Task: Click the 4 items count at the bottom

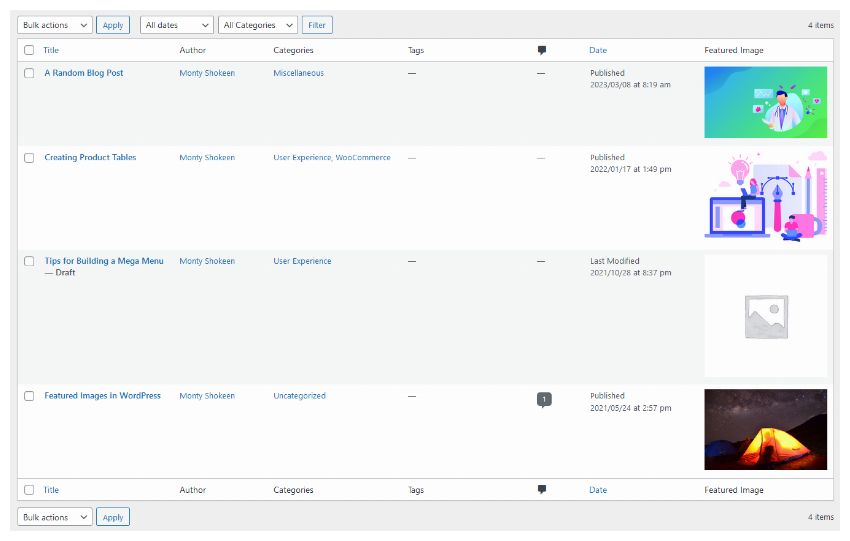Action: pos(821,517)
